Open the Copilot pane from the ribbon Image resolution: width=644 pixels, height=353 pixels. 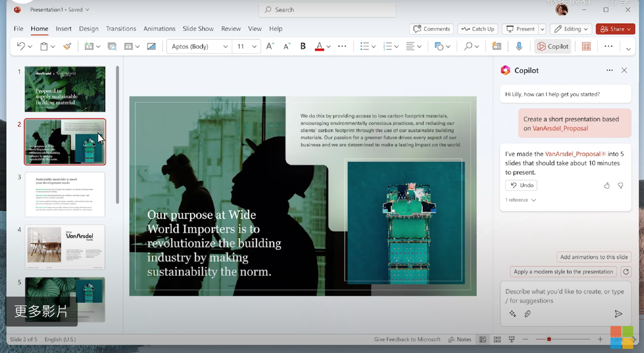tap(553, 46)
